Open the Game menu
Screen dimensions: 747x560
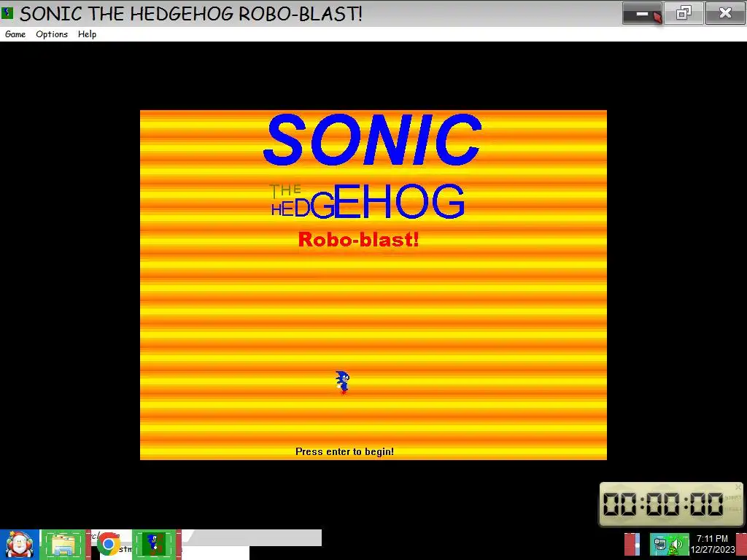pyautogui.click(x=15, y=34)
